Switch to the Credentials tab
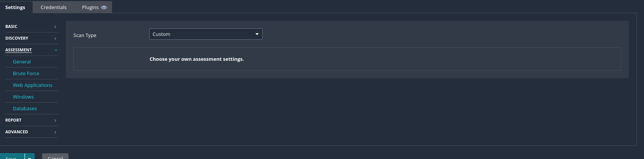644x159 pixels. pos(53,8)
